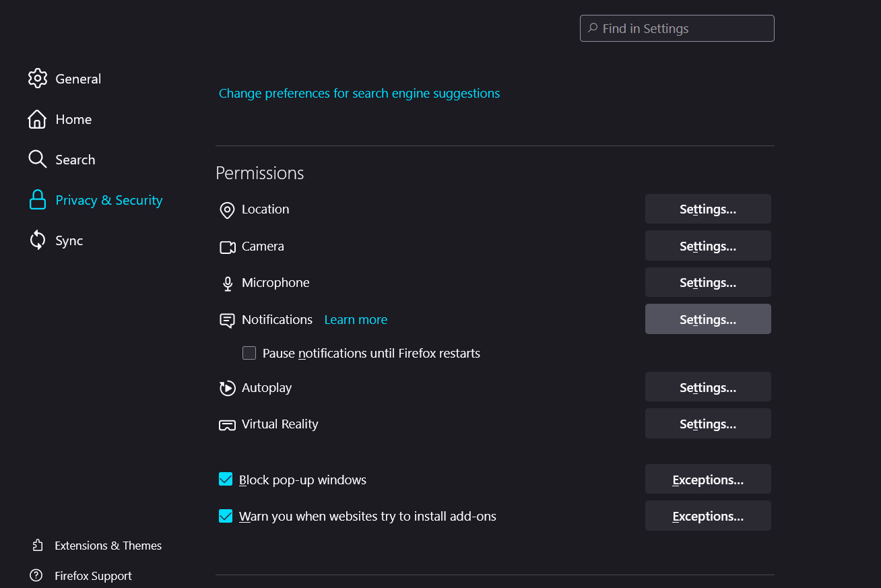Viewport: 881px width, 588px height.
Task: Open Location permission Settings button
Action: click(707, 209)
